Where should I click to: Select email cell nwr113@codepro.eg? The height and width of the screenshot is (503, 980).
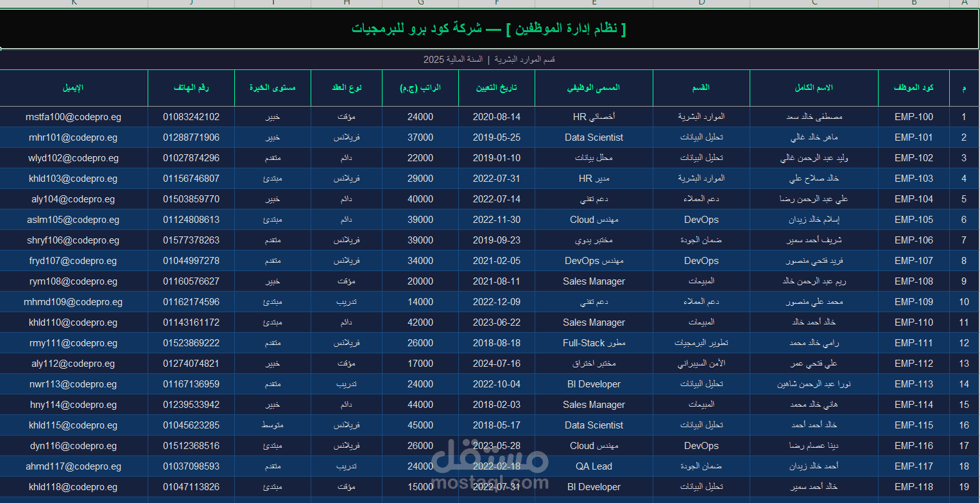click(74, 384)
